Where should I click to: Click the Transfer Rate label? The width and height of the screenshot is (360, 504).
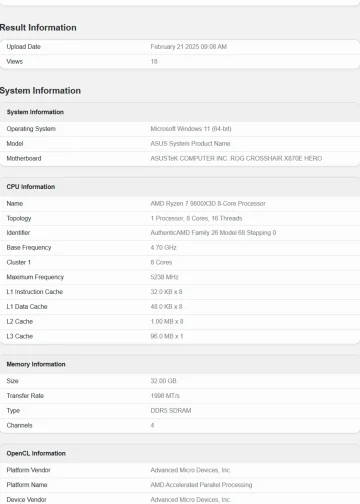(x=25, y=396)
